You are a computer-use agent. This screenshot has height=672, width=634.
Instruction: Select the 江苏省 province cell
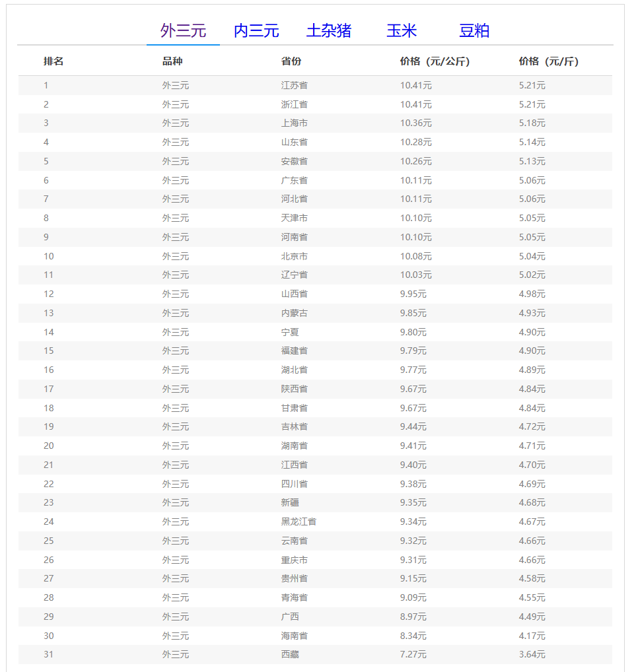pyautogui.click(x=294, y=85)
